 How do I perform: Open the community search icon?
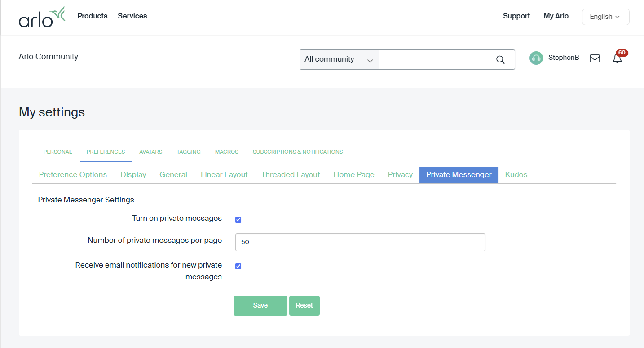tap(500, 59)
